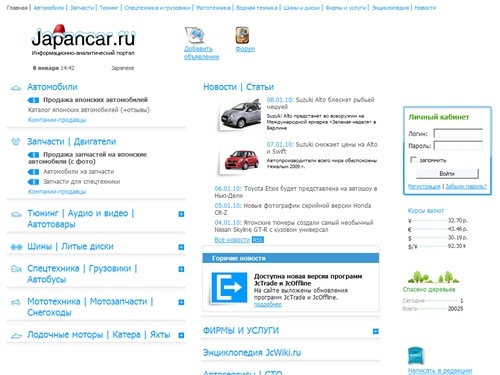500x375 pixels.
Task: Open Каталог японских автомобилей link
Action: click(x=89, y=110)
